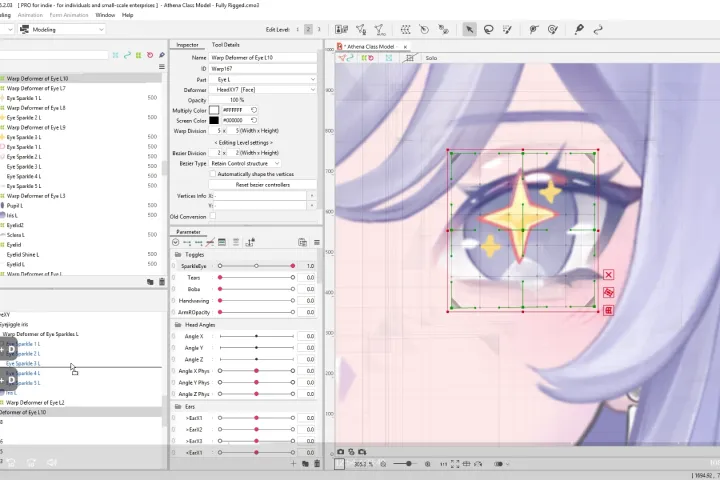Switch to the Tool Details tab
The width and height of the screenshot is (720, 480).
click(225, 45)
